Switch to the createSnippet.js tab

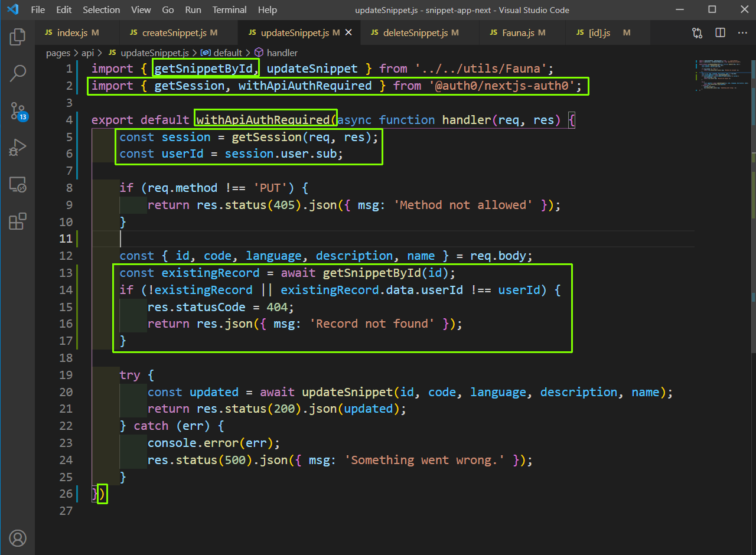click(178, 33)
